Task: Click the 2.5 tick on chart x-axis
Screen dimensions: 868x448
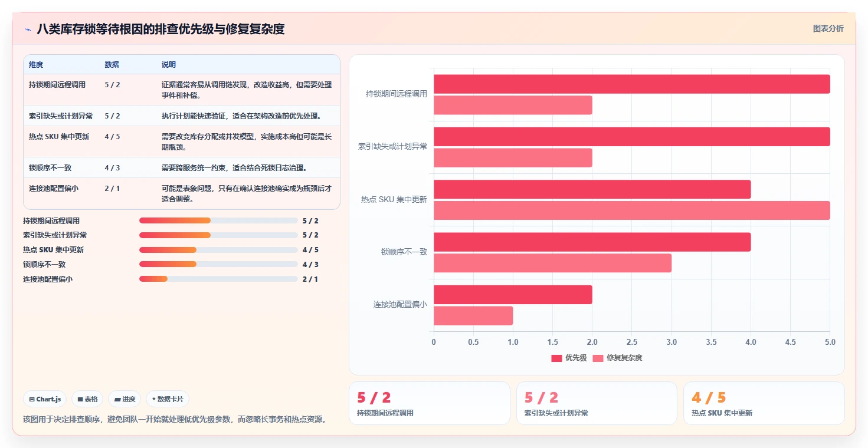Action: click(632, 342)
